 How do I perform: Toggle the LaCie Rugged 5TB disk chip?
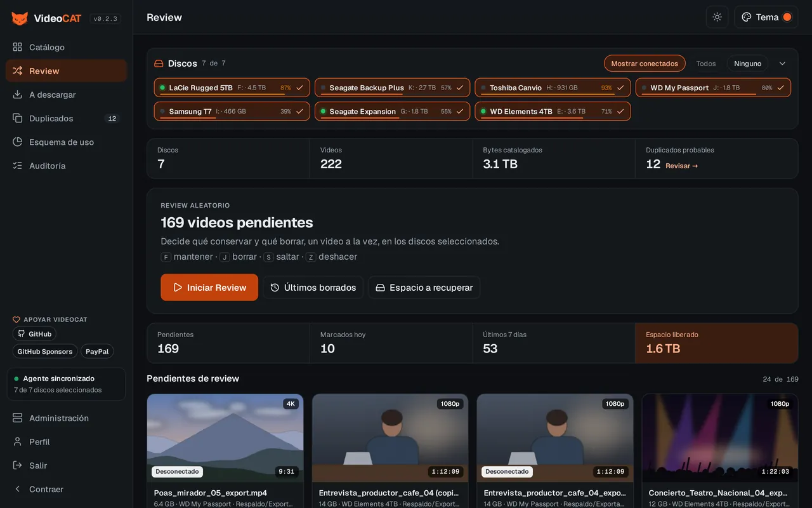click(232, 88)
